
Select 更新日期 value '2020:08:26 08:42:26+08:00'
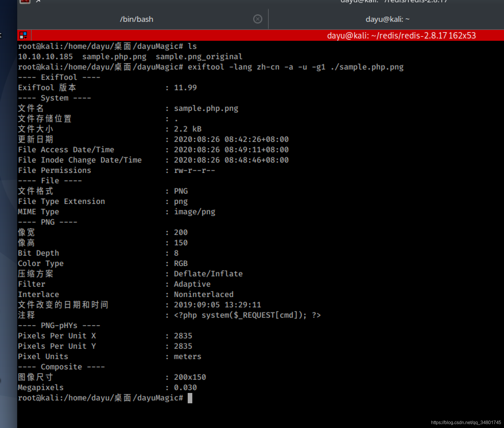coord(231,139)
